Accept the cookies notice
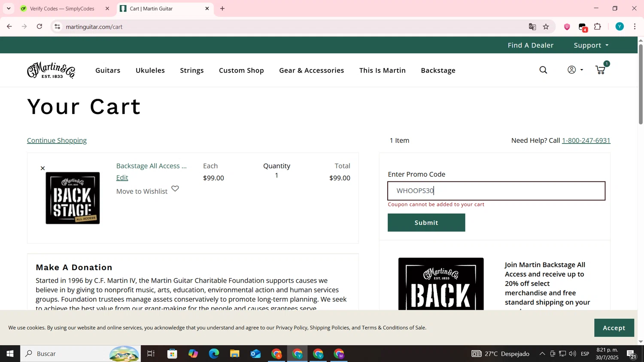 (614, 328)
